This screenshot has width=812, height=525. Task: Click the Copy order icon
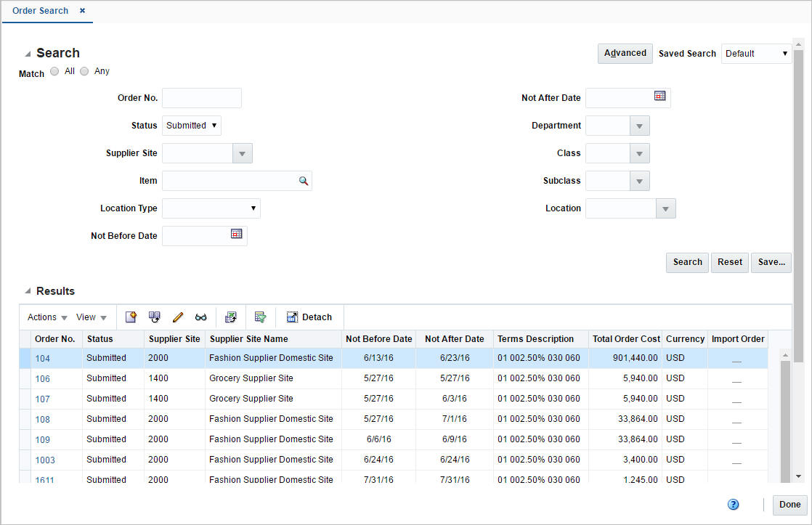(x=154, y=317)
